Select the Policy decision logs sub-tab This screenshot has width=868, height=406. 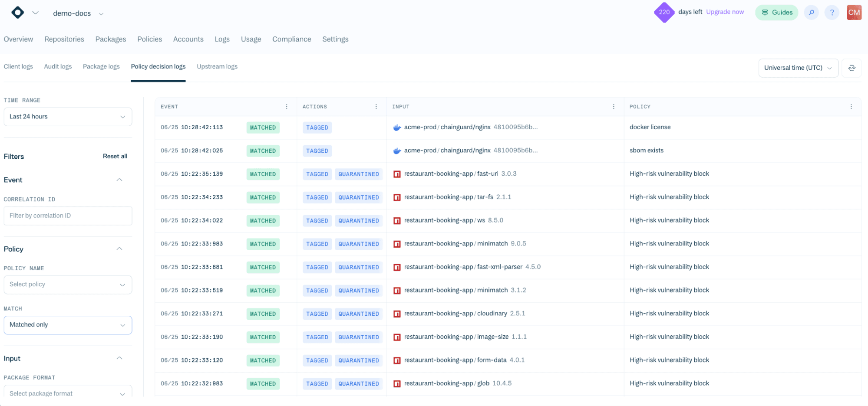pos(158,66)
